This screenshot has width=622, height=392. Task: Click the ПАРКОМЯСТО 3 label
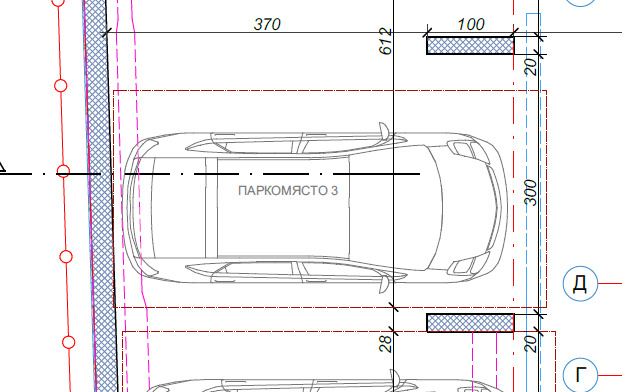point(288,191)
